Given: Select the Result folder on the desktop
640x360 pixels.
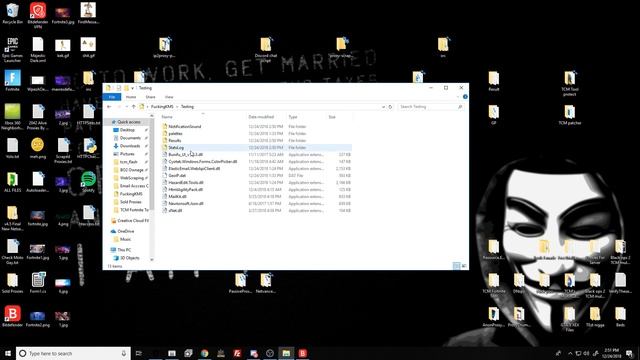Looking at the screenshot, I should coord(493,80).
